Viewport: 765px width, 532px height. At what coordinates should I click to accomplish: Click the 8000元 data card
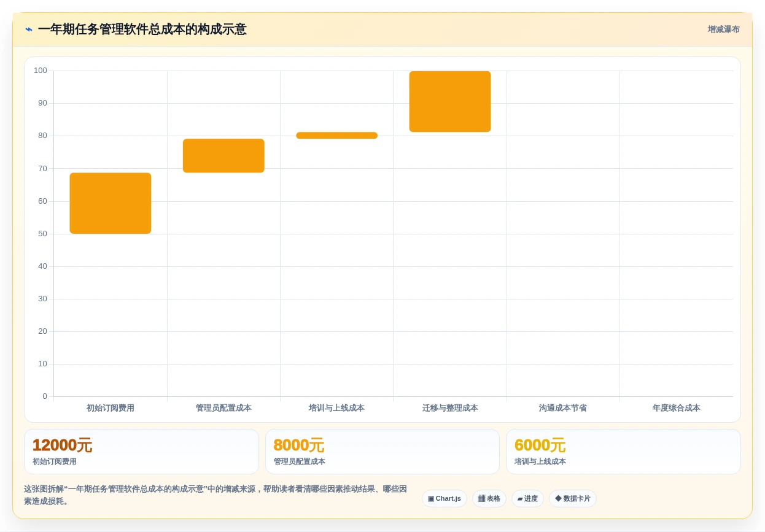tap(382, 452)
